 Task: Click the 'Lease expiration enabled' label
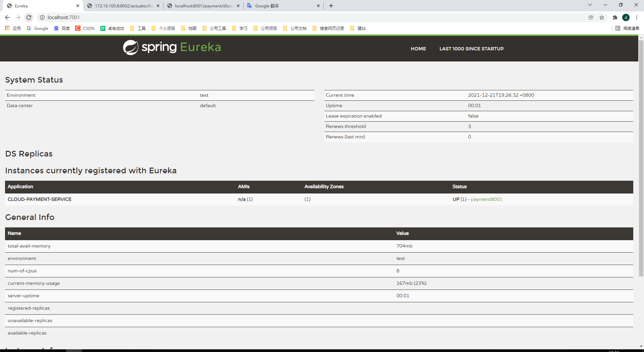(x=354, y=116)
